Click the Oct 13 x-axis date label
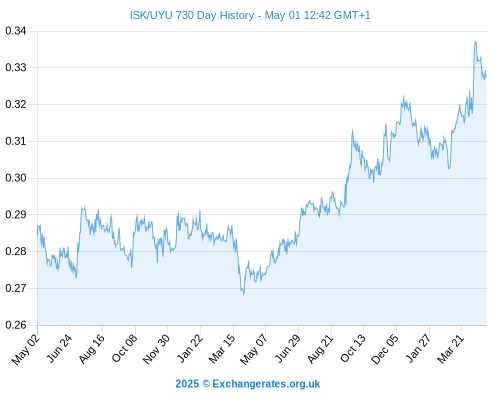The width and height of the screenshot is (495, 400). 353,349
